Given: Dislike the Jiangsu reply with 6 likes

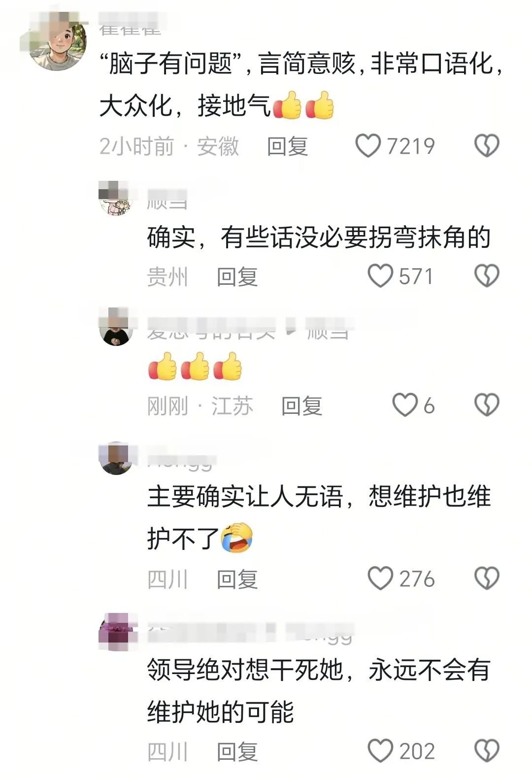Looking at the screenshot, I should click(487, 405).
